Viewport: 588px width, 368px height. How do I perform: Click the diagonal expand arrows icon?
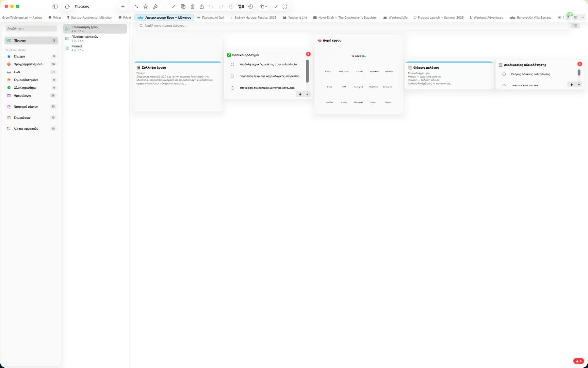[136, 7]
